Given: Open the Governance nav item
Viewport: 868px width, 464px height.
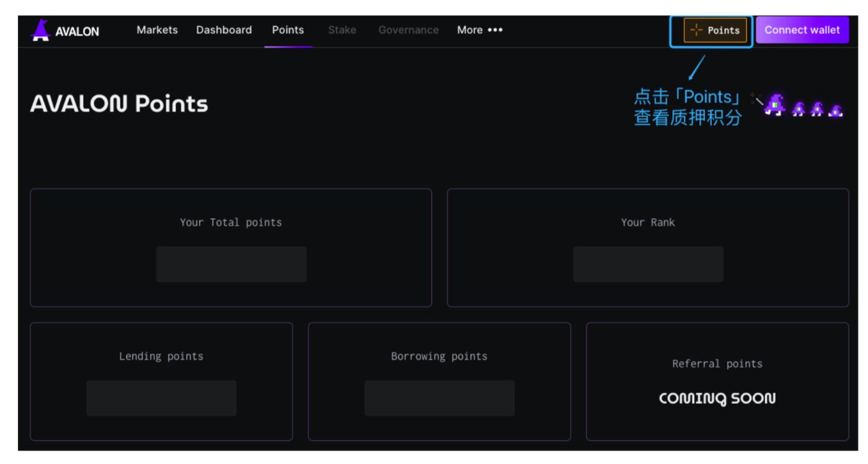Looking at the screenshot, I should pyautogui.click(x=407, y=30).
